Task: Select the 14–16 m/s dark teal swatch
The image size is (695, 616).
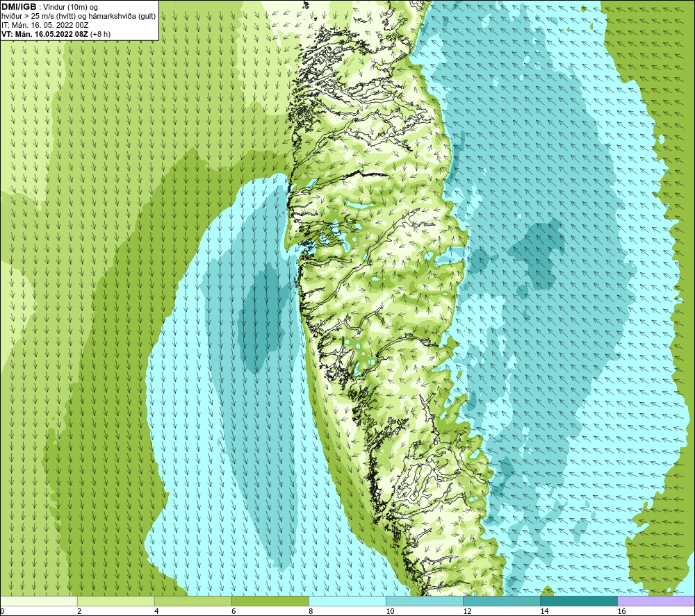Action: [578, 601]
